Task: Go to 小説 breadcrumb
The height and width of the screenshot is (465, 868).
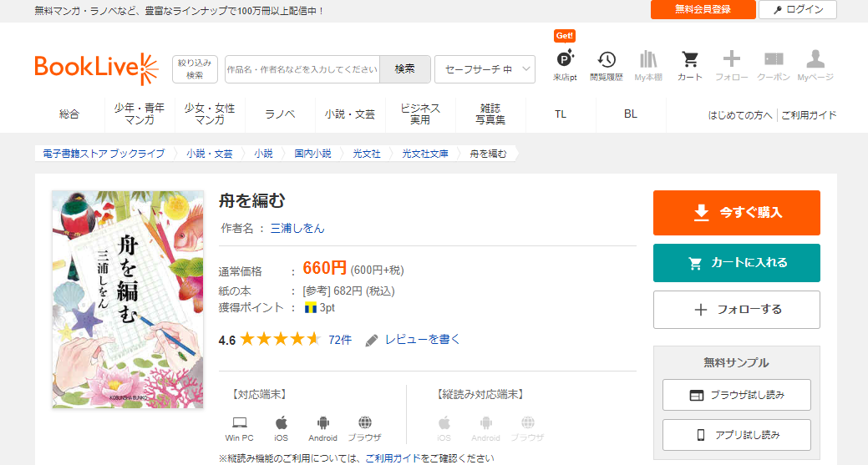Action: click(263, 154)
